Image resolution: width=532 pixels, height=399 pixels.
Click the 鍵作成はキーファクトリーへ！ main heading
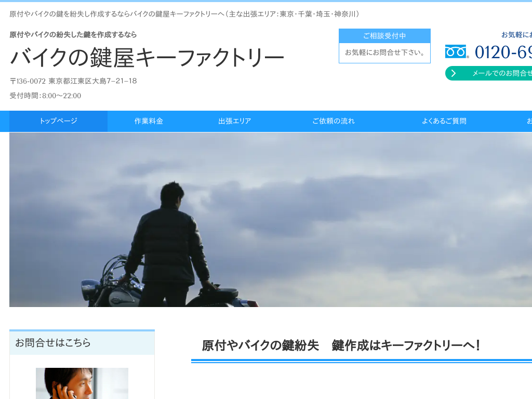[341, 345]
